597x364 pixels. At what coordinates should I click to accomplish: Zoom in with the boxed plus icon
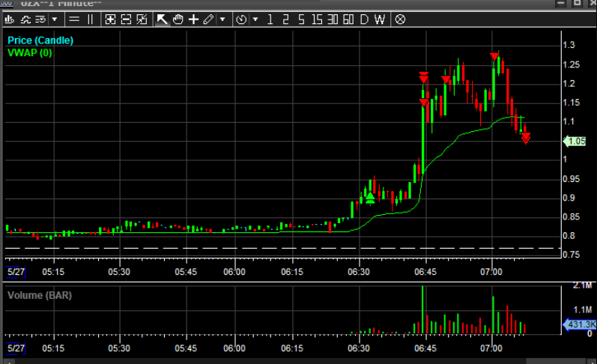(x=110, y=19)
